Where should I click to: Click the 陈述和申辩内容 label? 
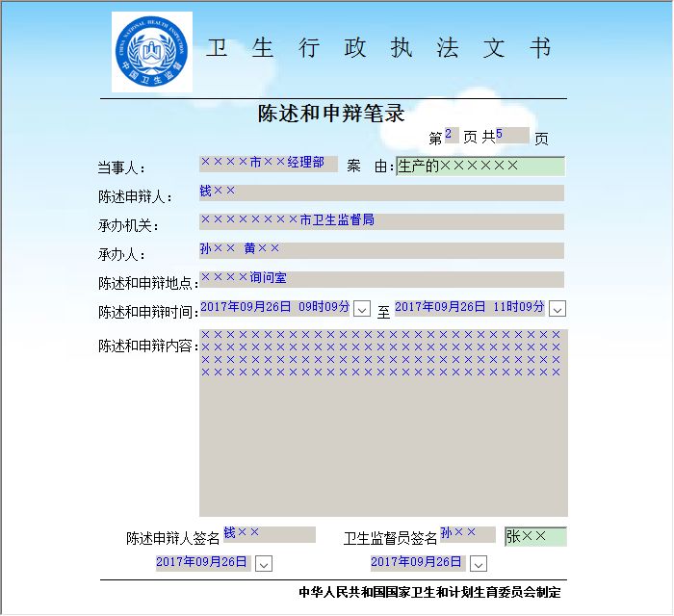tap(148, 346)
